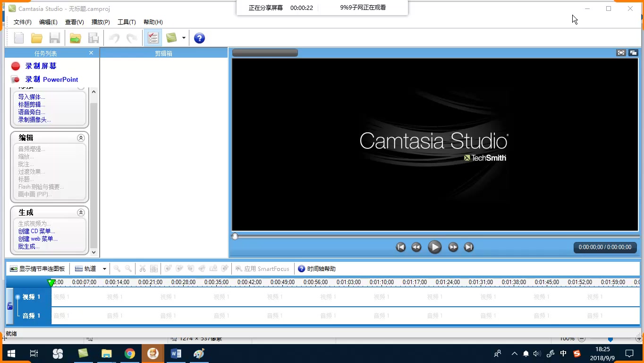The height and width of the screenshot is (363, 644).
Task: Jump to the beginning of the video
Action: [400, 247]
